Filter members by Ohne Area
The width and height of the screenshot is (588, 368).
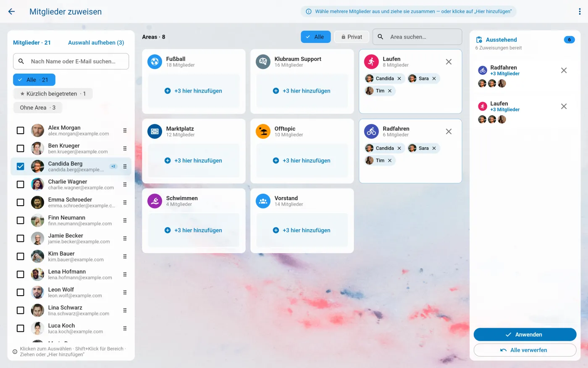(x=38, y=108)
